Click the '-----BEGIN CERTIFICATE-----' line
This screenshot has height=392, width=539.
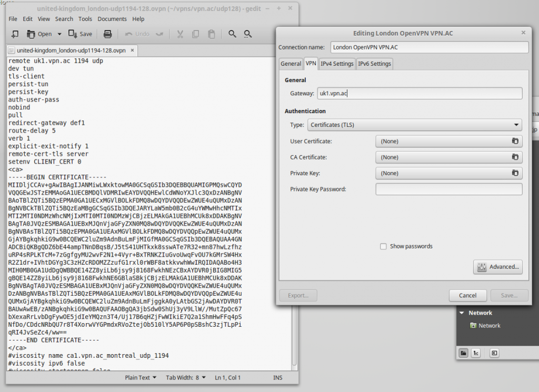57,177
